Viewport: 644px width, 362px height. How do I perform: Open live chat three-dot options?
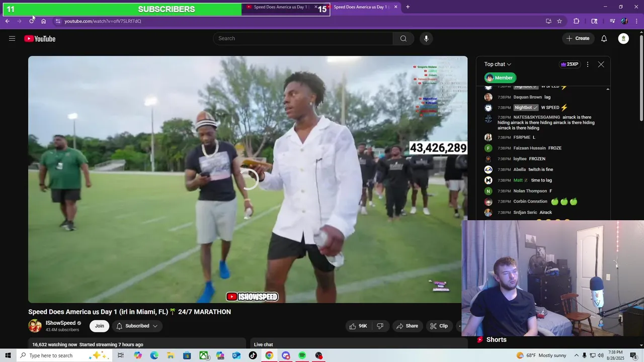[x=587, y=64]
